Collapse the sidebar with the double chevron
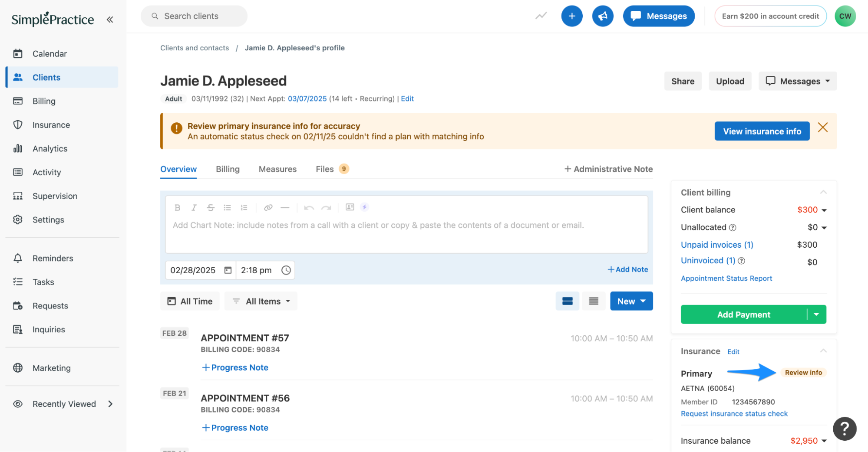This screenshot has width=868, height=452. (110, 19)
